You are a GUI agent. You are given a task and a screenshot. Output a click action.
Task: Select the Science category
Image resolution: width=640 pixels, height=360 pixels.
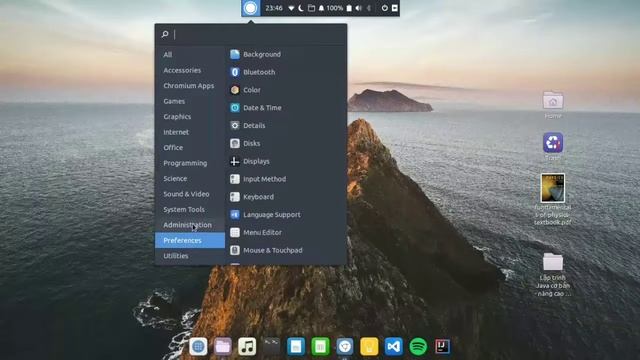(x=190, y=179)
